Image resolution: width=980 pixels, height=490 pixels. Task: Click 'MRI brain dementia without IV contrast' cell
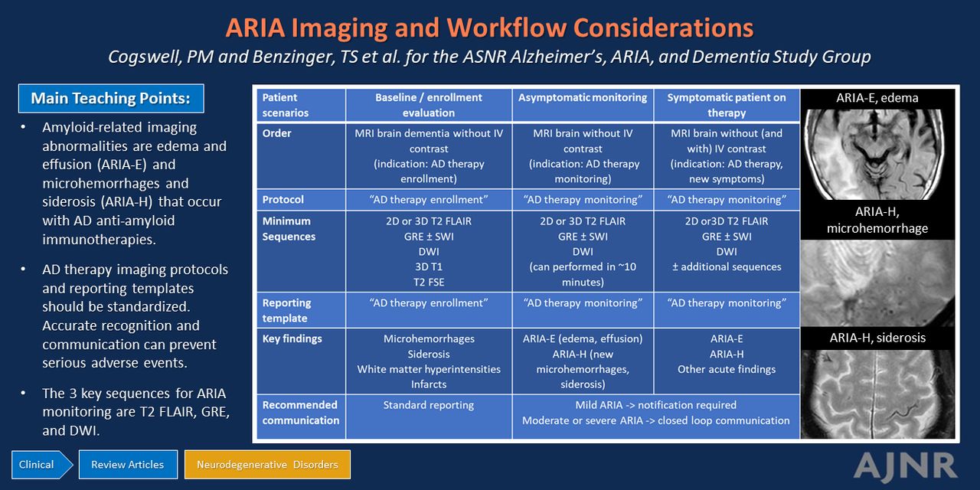(x=429, y=155)
